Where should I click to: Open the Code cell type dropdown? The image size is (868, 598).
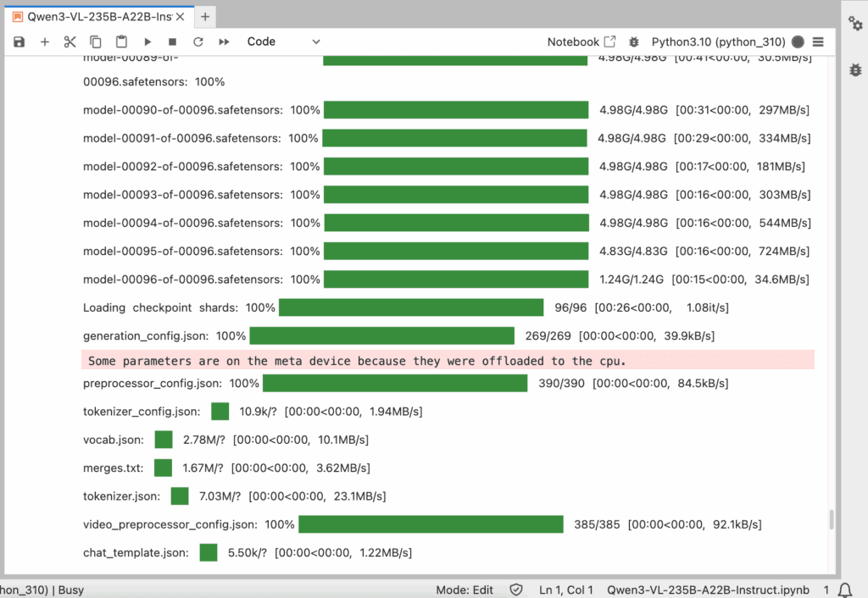284,42
